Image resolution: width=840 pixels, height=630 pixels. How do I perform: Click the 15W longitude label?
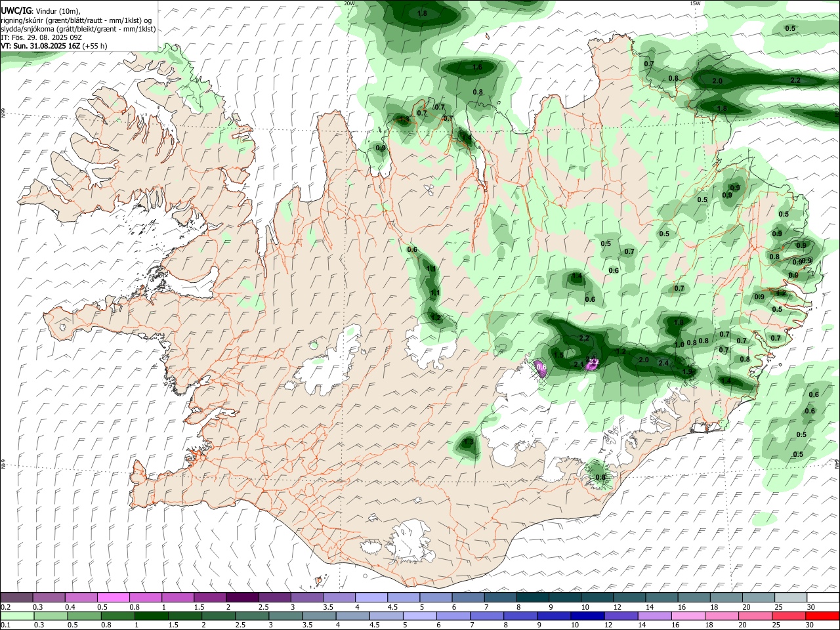[695, 3]
